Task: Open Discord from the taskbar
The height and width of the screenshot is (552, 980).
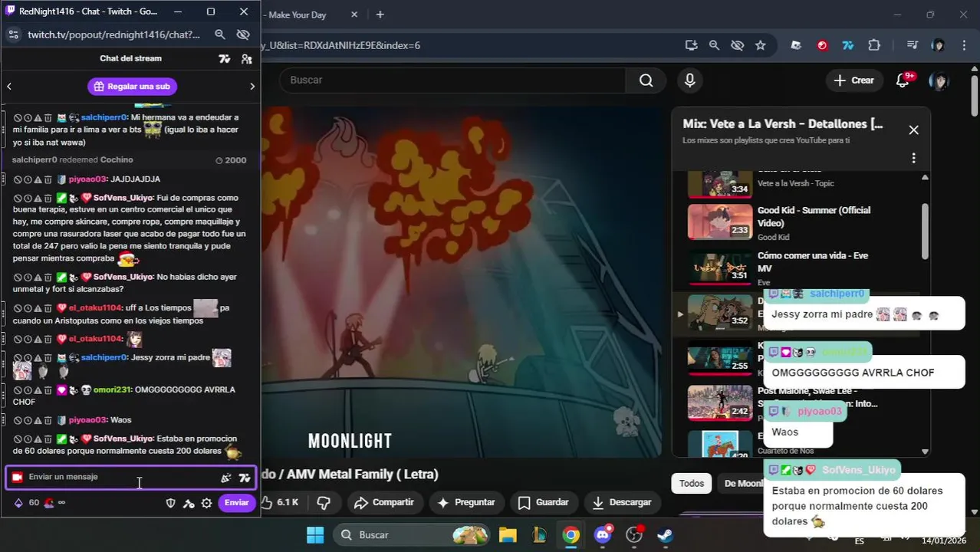Action: (603, 534)
